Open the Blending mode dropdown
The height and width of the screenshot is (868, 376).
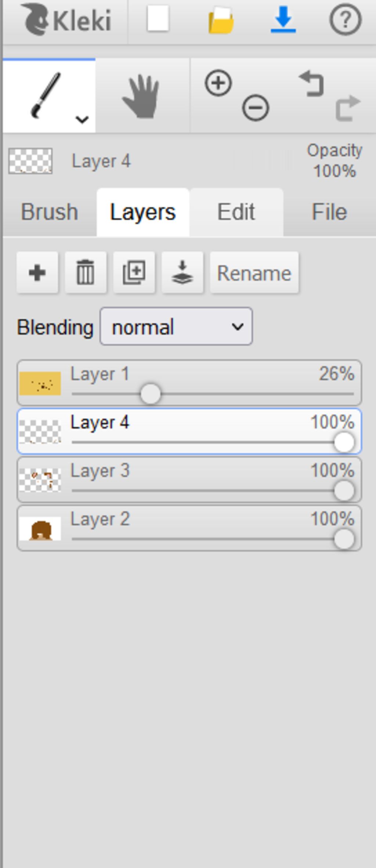tap(176, 326)
